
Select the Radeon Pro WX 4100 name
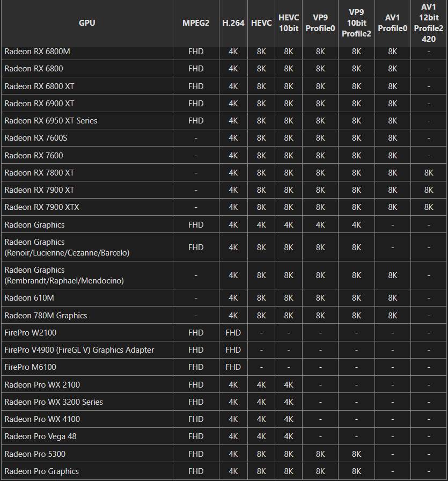42,419
